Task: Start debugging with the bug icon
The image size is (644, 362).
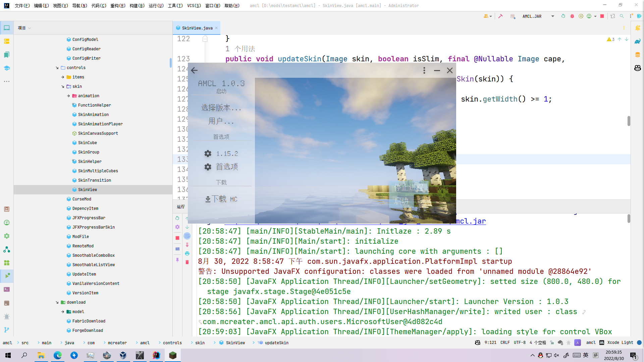Action: (572, 16)
